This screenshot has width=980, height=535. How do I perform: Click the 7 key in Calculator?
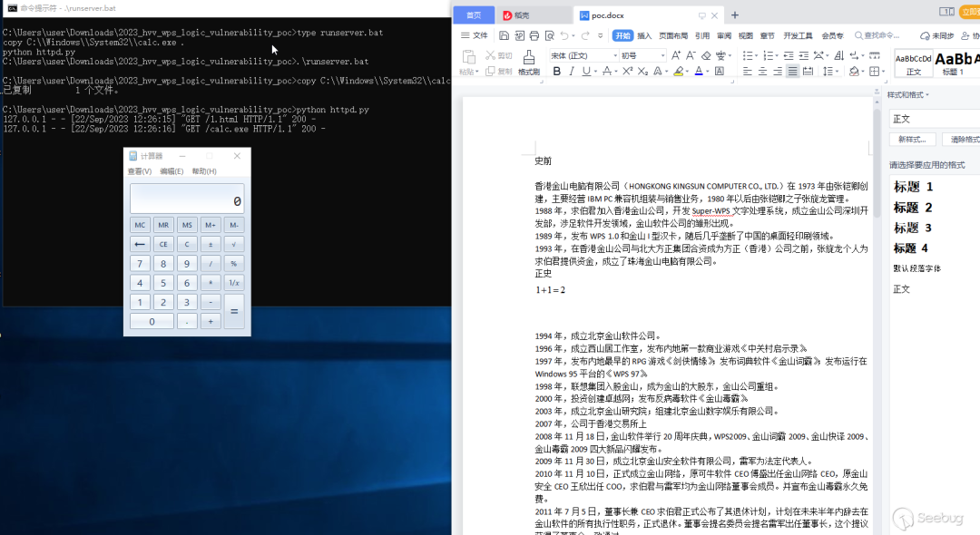(x=140, y=264)
